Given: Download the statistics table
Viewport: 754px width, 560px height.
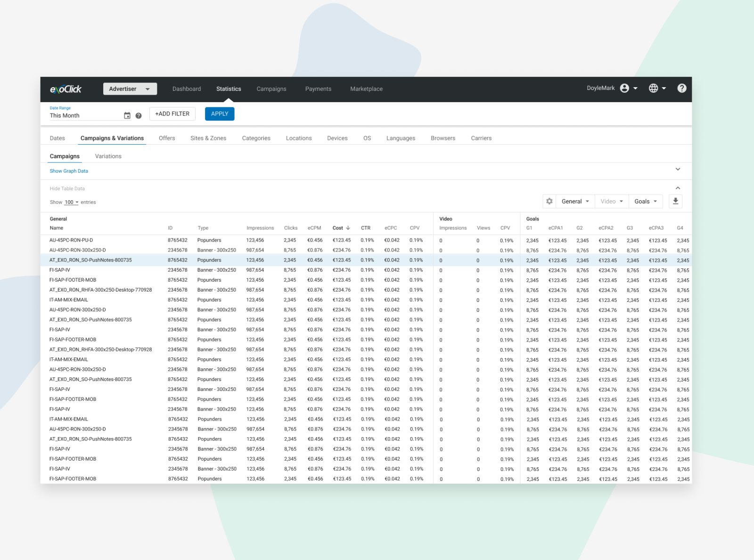Looking at the screenshot, I should [x=676, y=201].
